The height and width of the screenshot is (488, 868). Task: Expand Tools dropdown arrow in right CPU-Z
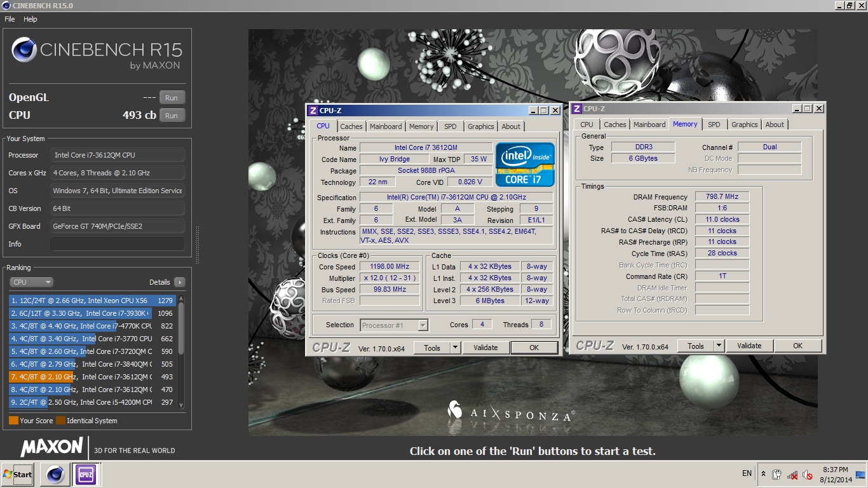[719, 346]
